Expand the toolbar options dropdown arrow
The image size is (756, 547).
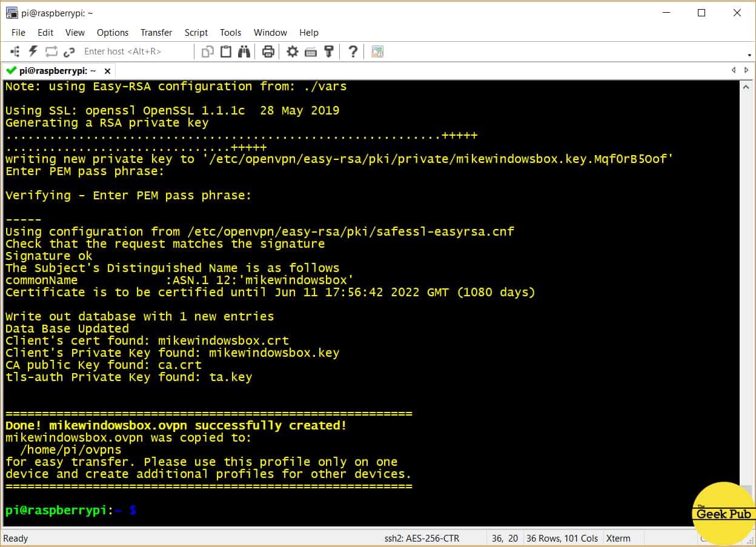(749, 55)
